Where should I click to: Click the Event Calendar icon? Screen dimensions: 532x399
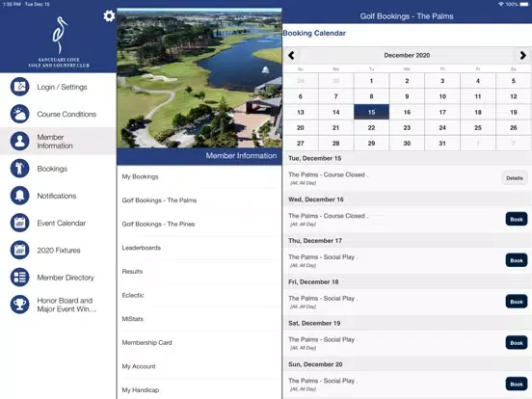19,223
